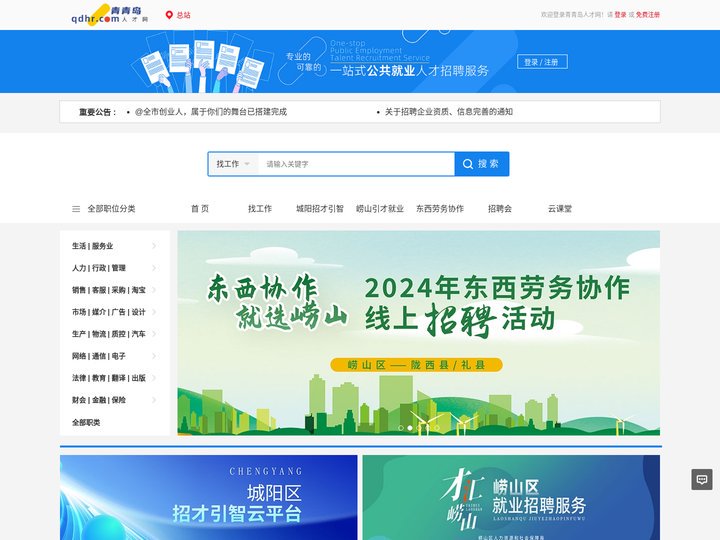720x540 pixels.
Task: Click the 全部职位分类 menu label
Action: pyautogui.click(x=112, y=209)
